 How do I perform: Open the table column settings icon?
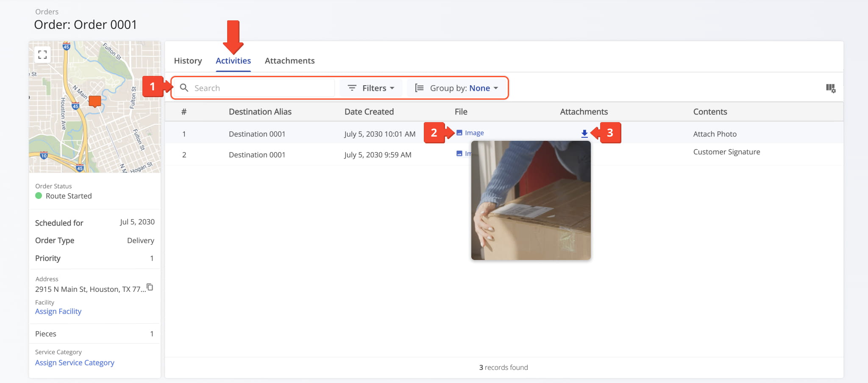pos(830,88)
